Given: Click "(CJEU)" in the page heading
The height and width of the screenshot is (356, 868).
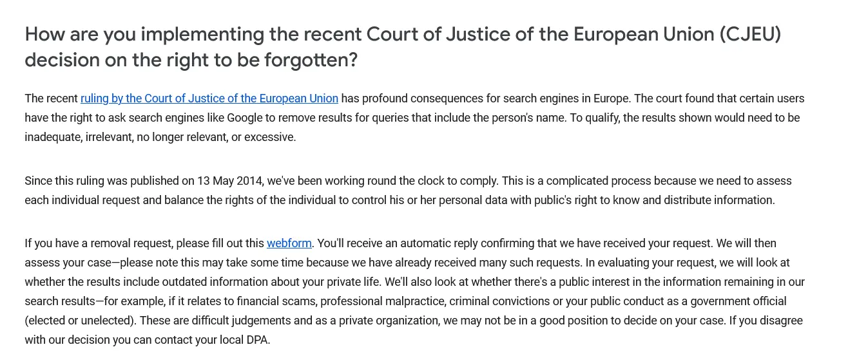Looking at the screenshot, I should pos(750,34).
